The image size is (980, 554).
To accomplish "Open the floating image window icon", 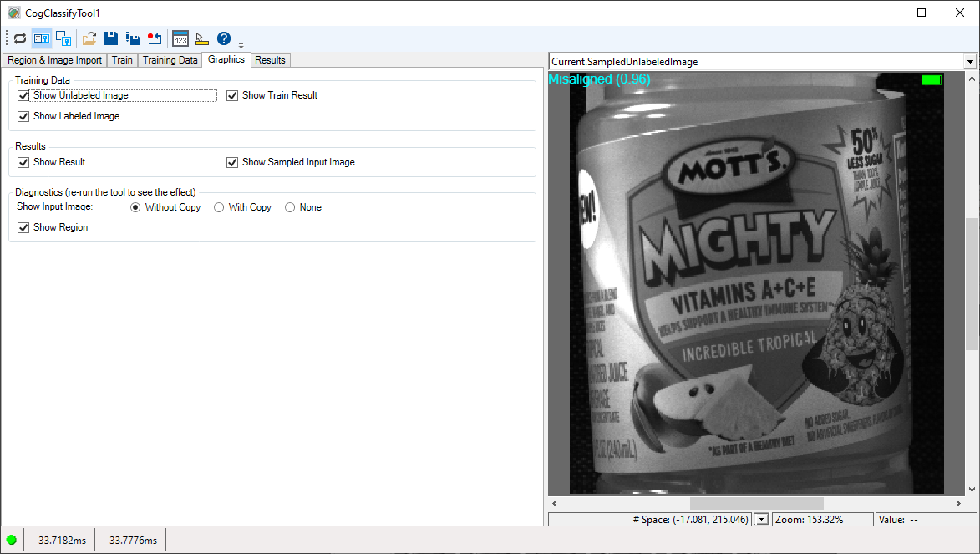I will click(x=63, y=38).
